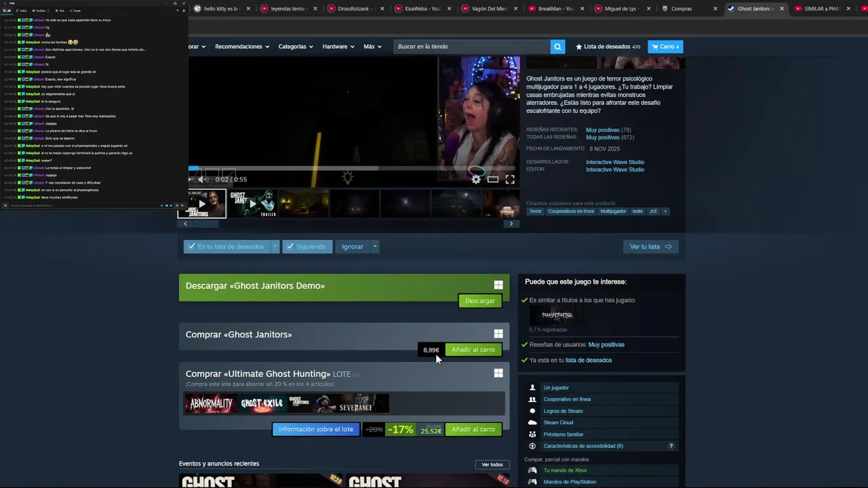Select the Twitch tab in Chat window
Screen dimensions: 868x488
(23, 11)
